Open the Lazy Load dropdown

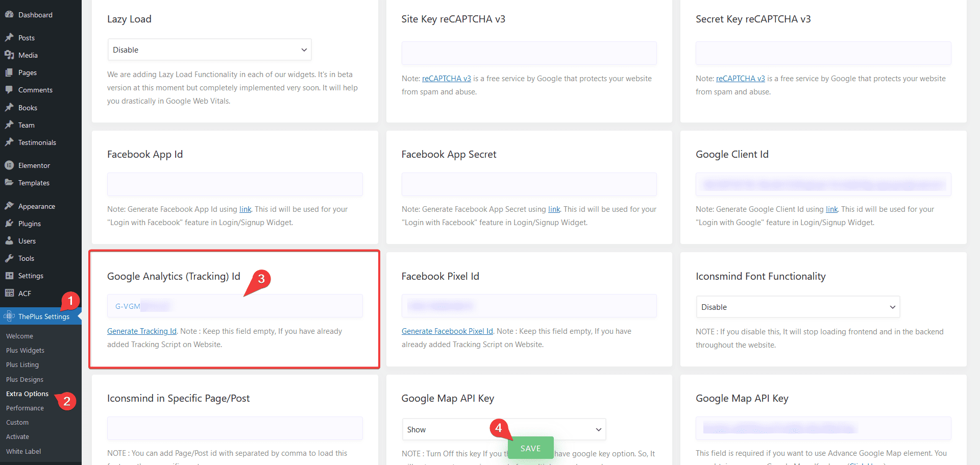click(209, 50)
